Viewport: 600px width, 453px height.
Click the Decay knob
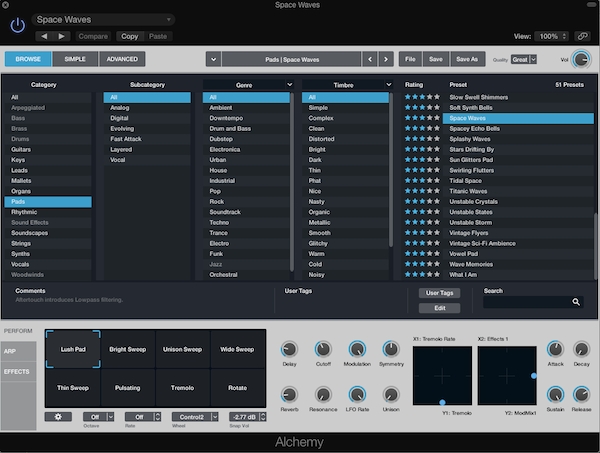[x=581, y=349]
